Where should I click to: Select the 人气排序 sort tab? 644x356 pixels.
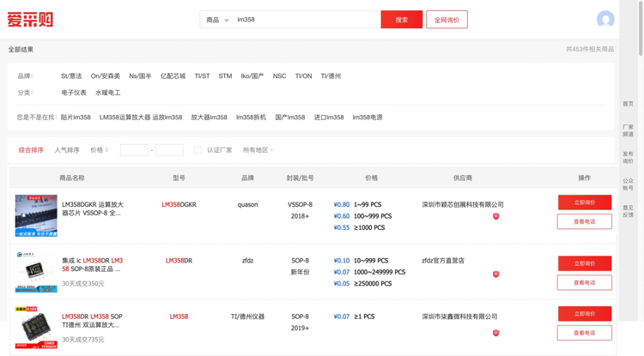pyautogui.click(x=67, y=150)
